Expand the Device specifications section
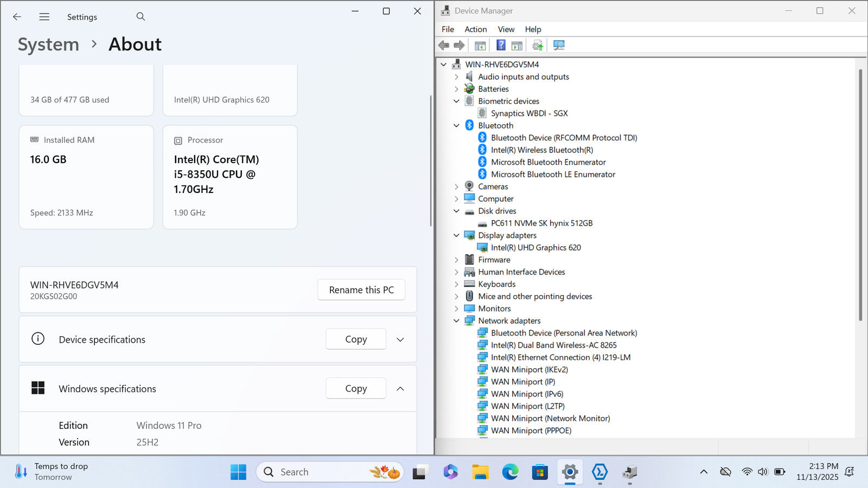This screenshot has height=488, width=868. (400, 339)
